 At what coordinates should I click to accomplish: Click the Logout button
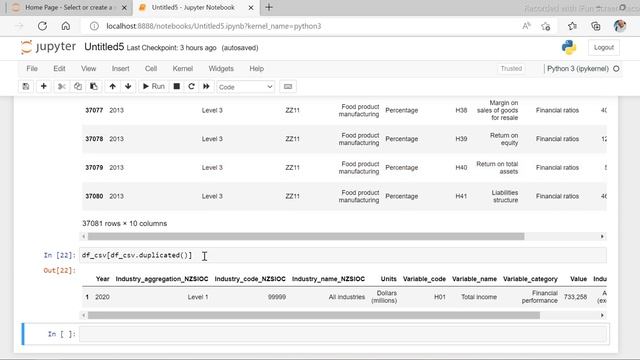tap(604, 48)
